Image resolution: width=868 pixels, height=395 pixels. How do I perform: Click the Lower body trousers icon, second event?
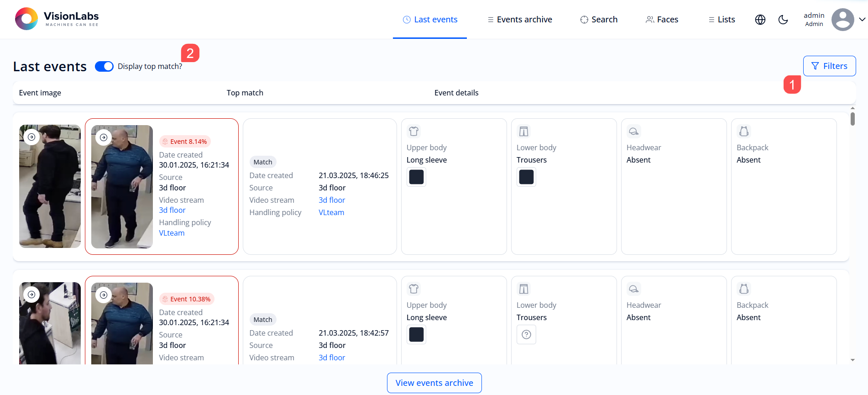coord(523,289)
